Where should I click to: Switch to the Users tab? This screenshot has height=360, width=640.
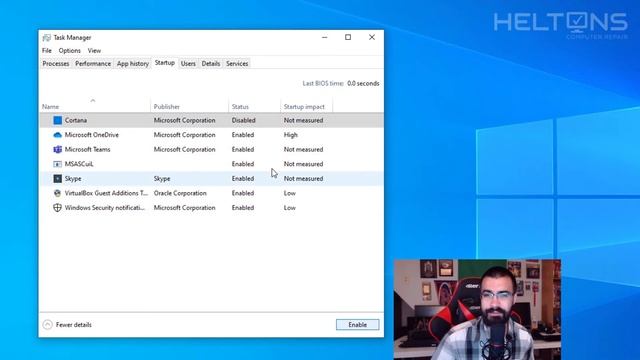click(188, 64)
